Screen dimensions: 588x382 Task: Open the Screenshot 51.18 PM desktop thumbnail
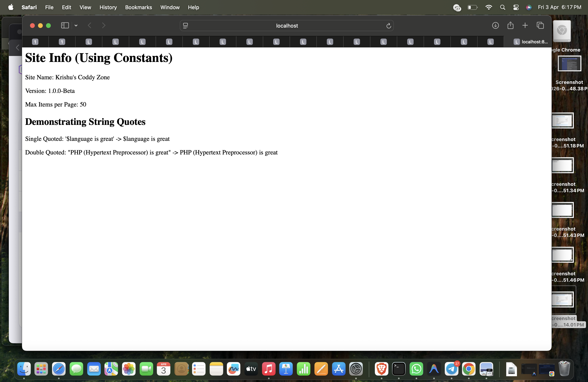(563, 121)
